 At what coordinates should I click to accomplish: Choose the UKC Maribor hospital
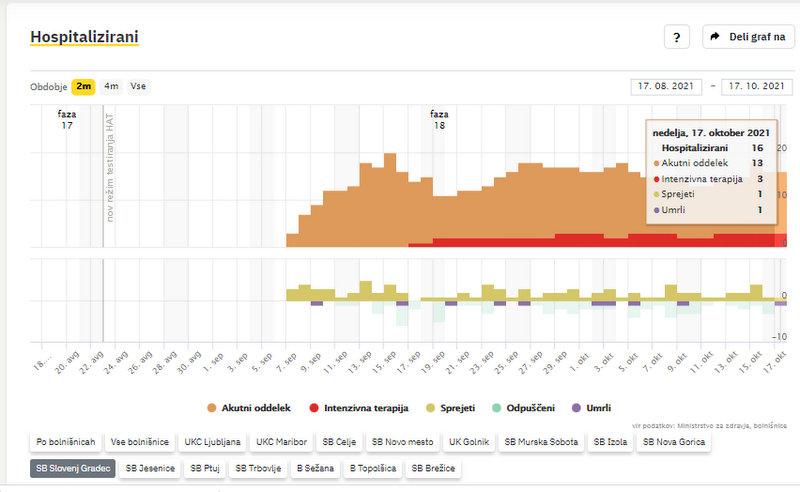click(x=281, y=441)
